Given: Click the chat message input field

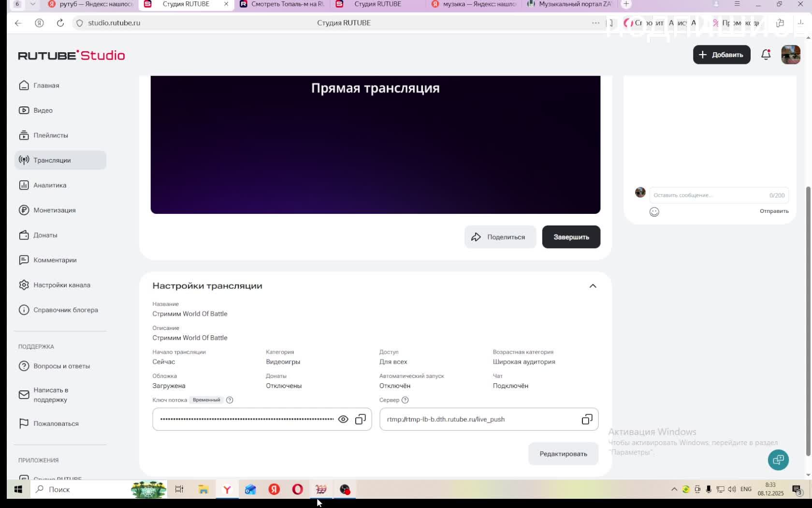Looking at the screenshot, I should pyautogui.click(x=708, y=195).
